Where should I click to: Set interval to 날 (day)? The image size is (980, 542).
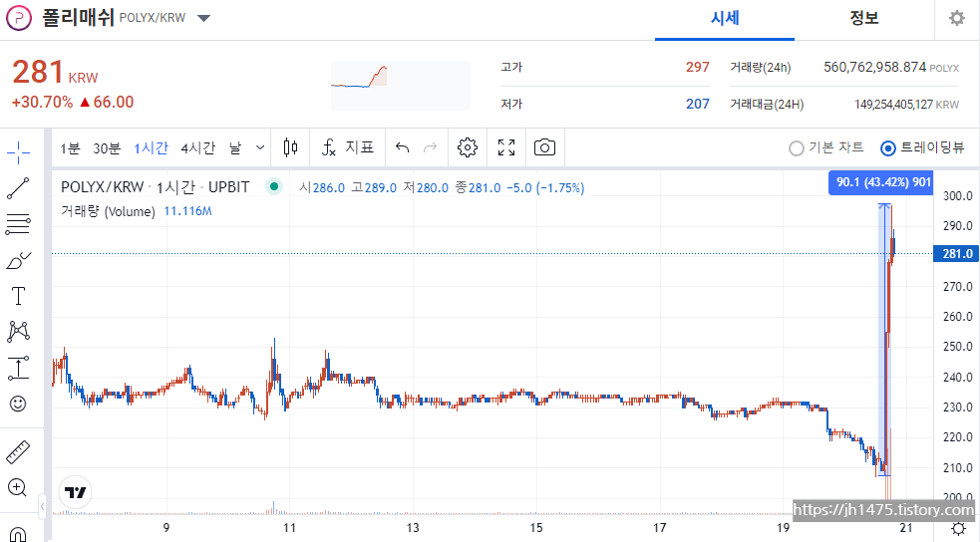coord(235,148)
